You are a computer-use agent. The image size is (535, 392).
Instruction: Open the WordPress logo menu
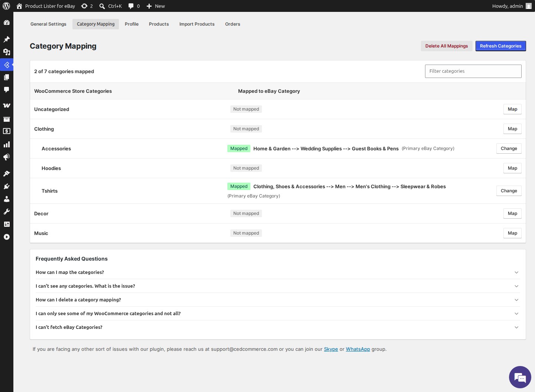6,6
